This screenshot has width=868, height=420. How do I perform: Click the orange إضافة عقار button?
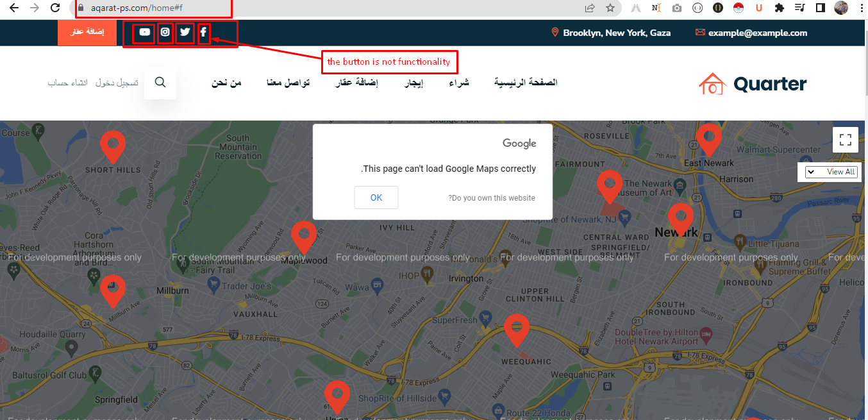click(87, 33)
